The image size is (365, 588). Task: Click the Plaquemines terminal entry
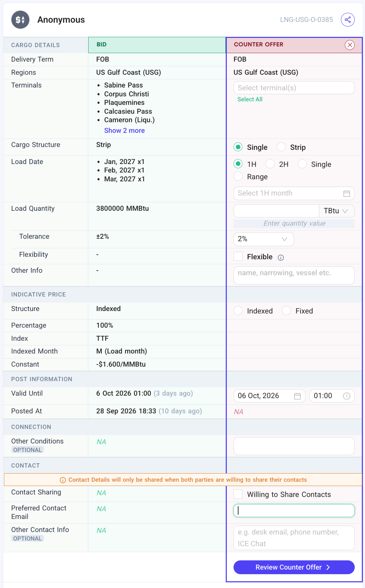[124, 103]
